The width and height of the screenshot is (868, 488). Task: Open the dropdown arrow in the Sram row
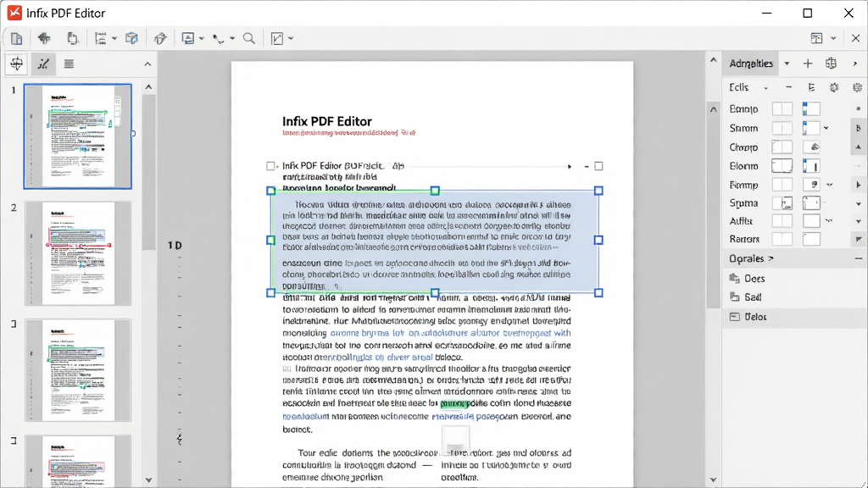pyautogui.click(x=826, y=129)
